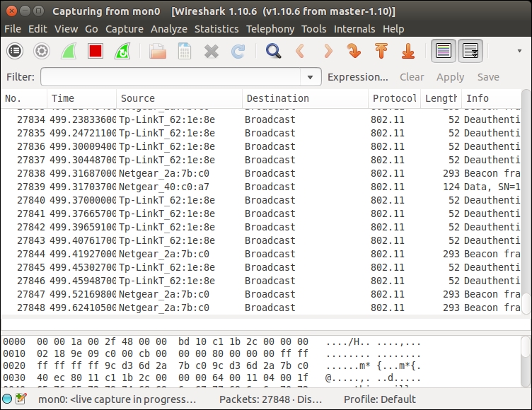
Task: Select packet 27843 deauthentication row
Action: [x=261, y=240]
